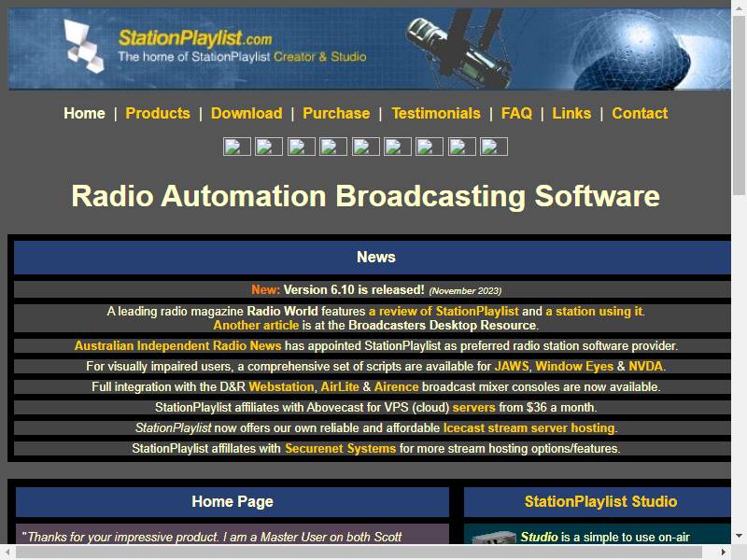The image size is (747, 560).
Task: Visit the Securenet Systems link
Action: coord(340,449)
